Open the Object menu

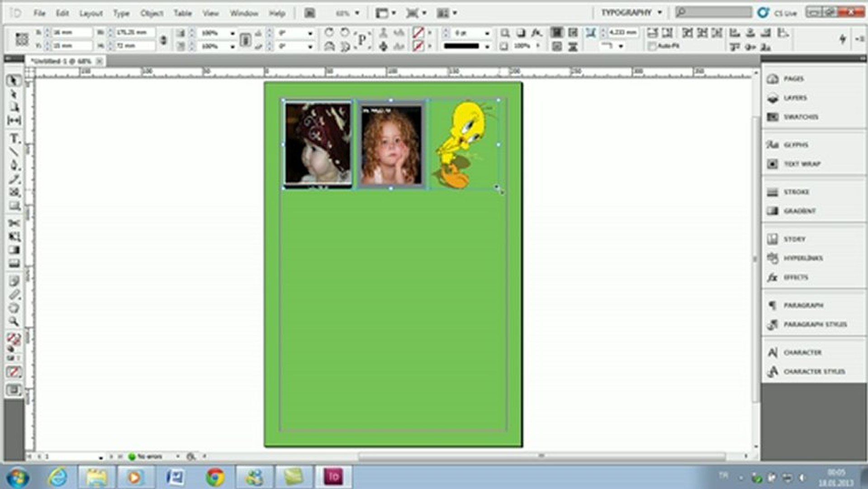152,13
